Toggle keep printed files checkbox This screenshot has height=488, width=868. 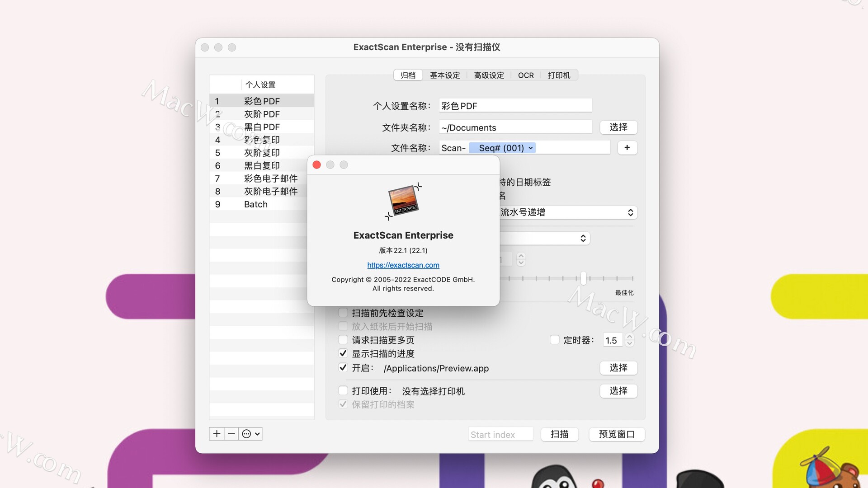(343, 404)
